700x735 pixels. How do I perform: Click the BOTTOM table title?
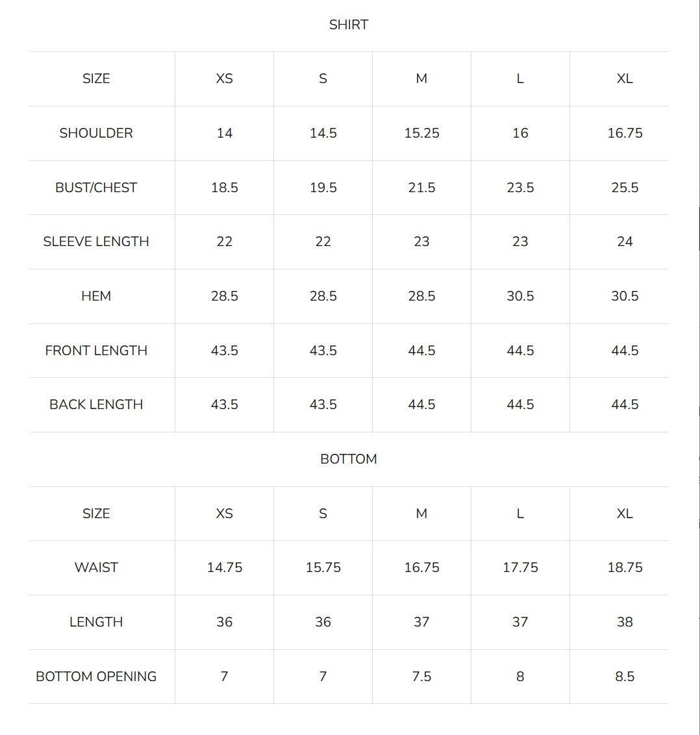pos(348,459)
